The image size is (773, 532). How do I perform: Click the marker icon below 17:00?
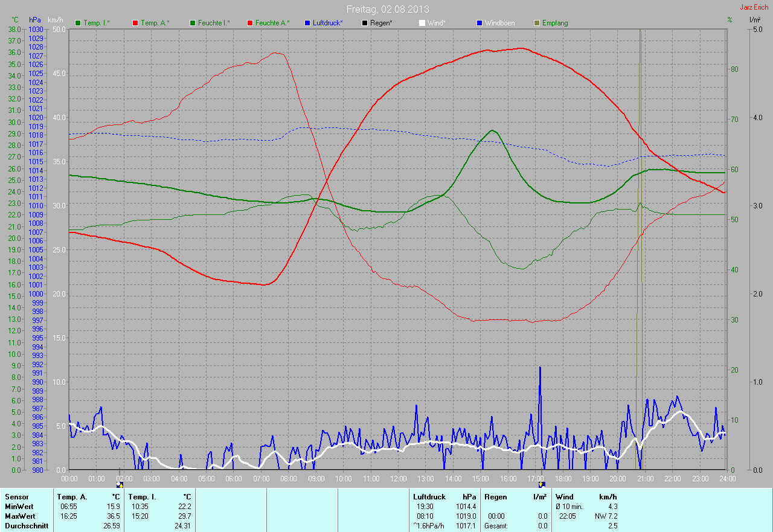pos(542,484)
